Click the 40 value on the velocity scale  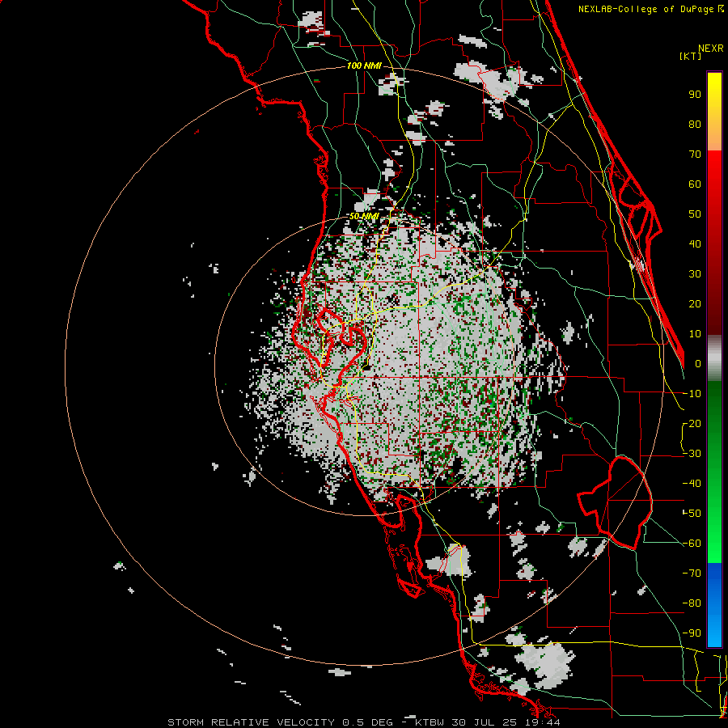695,244
